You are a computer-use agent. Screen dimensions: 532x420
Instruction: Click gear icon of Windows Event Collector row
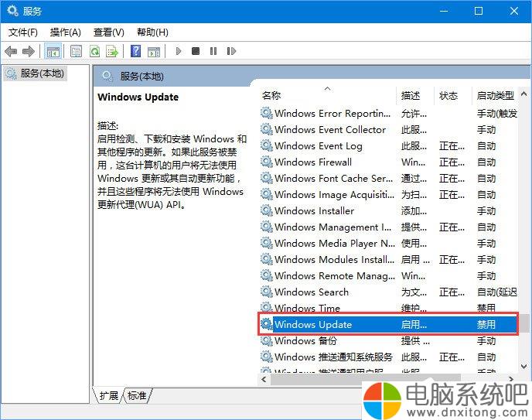pos(267,129)
